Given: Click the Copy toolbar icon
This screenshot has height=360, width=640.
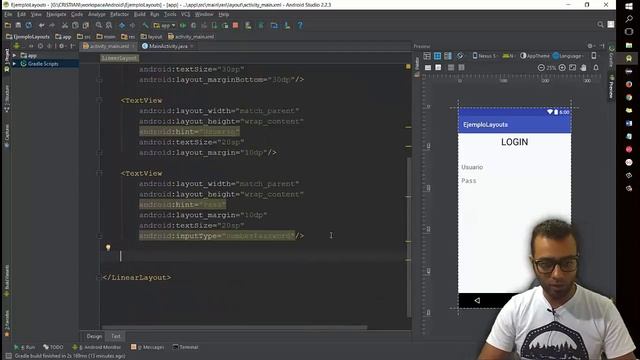Looking at the screenshot, I should 75,25.
